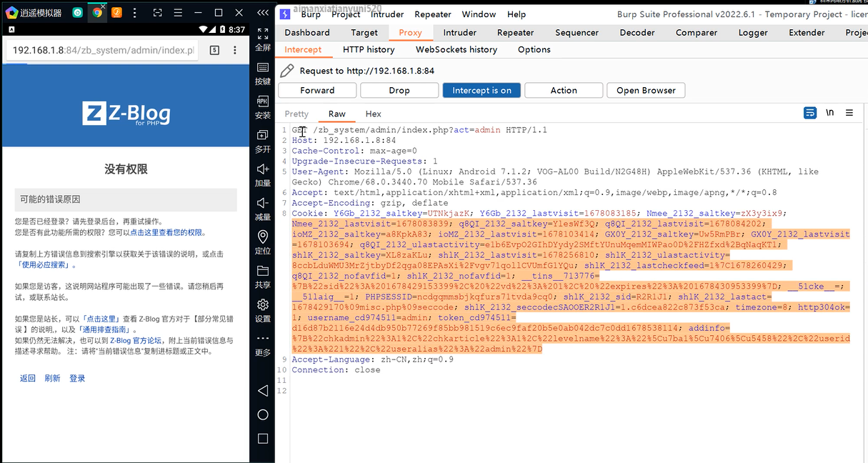Open the Burp menu
The width and height of the screenshot is (868, 463).
coord(311,14)
